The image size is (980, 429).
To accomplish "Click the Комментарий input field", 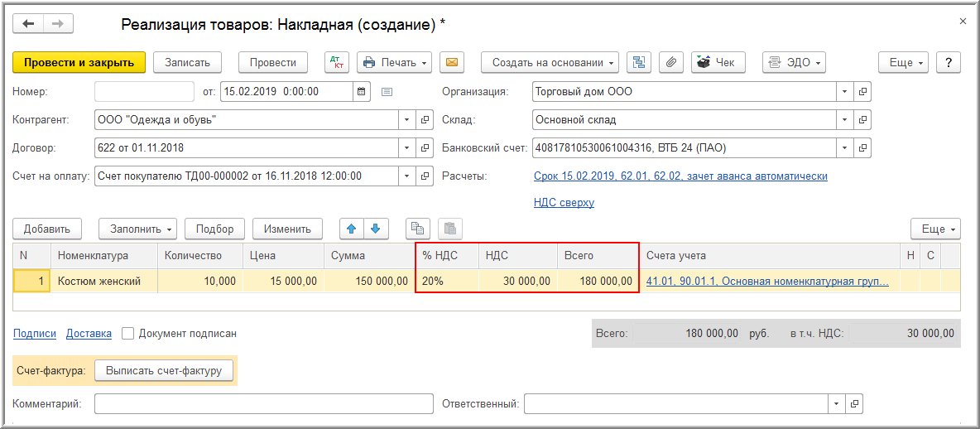I will [263, 404].
